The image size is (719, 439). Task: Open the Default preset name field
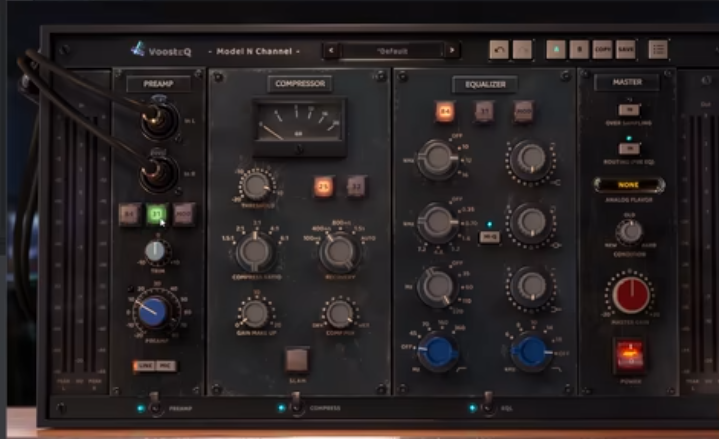pyautogui.click(x=392, y=50)
